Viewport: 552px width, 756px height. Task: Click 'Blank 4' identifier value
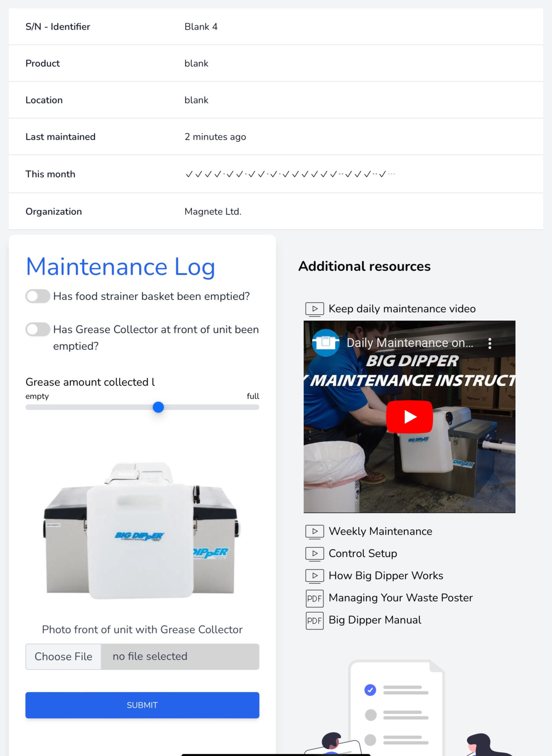coord(201,27)
